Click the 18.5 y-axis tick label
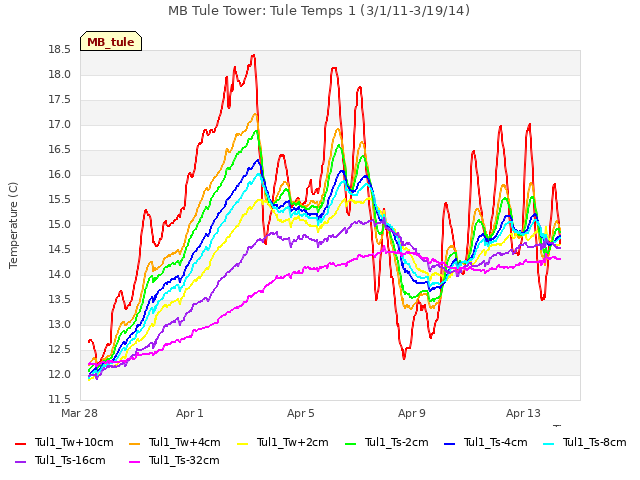 (60, 50)
